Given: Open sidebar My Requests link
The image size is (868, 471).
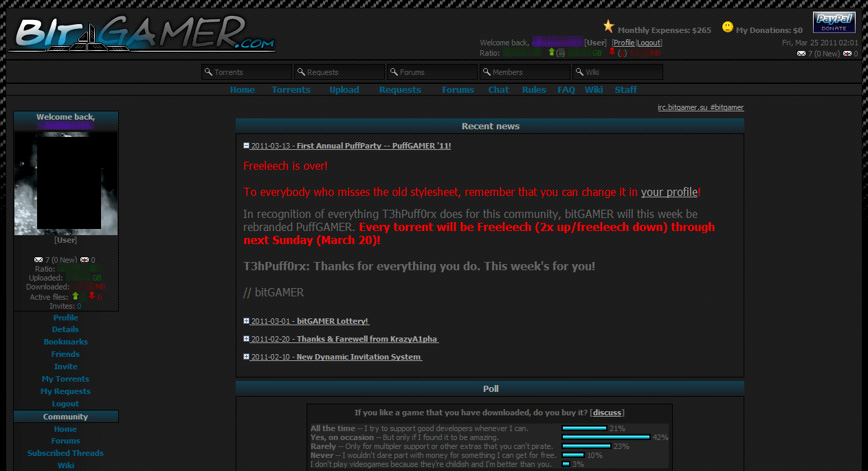Looking at the screenshot, I should pos(66,392).
